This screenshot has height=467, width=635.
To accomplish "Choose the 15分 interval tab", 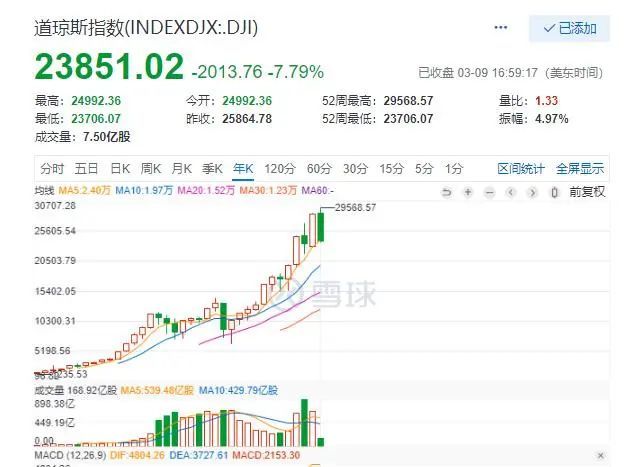I will pos(392,168).
